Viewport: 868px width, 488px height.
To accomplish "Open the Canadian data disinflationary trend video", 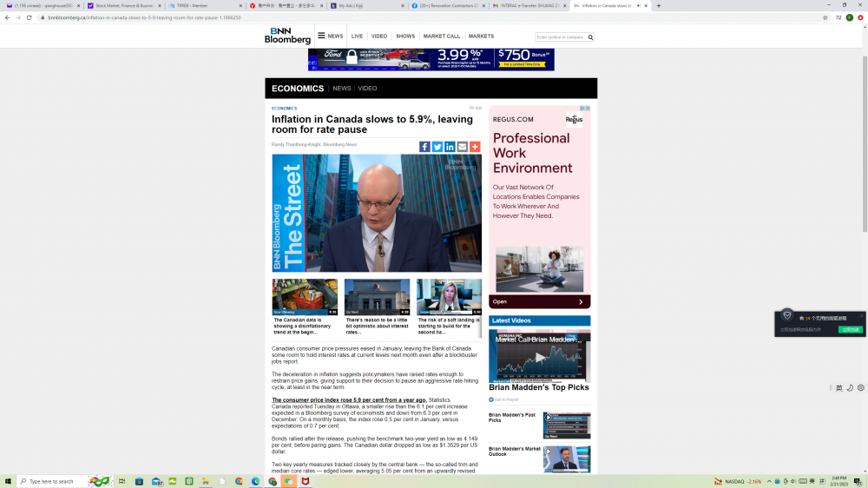I will pyautogui.click(x=305, y=297).
